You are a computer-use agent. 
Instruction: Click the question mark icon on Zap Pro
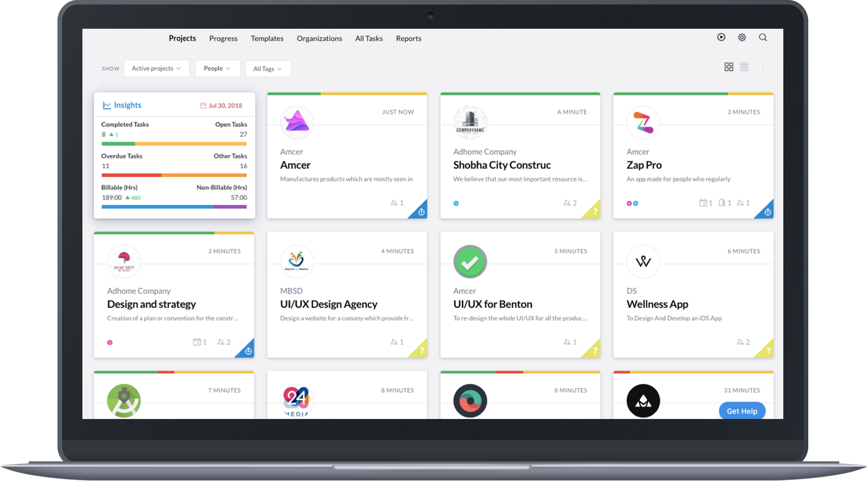click(767, 211)
